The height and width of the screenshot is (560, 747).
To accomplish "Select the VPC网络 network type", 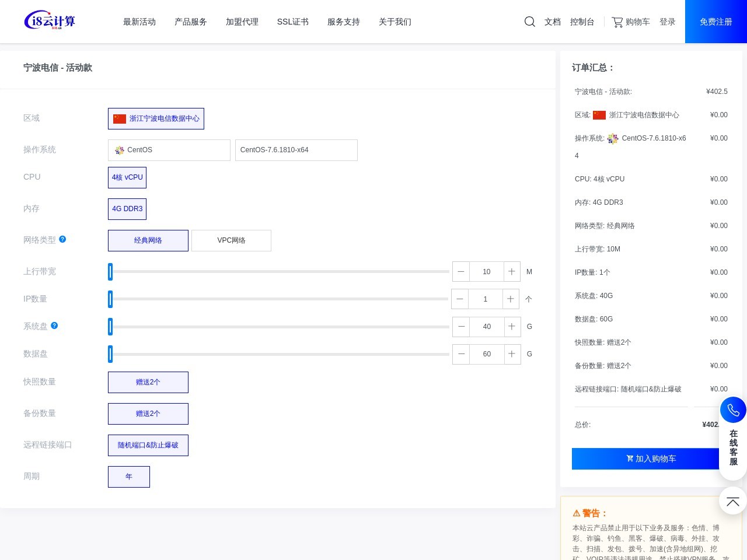I will tap(231, 240).
